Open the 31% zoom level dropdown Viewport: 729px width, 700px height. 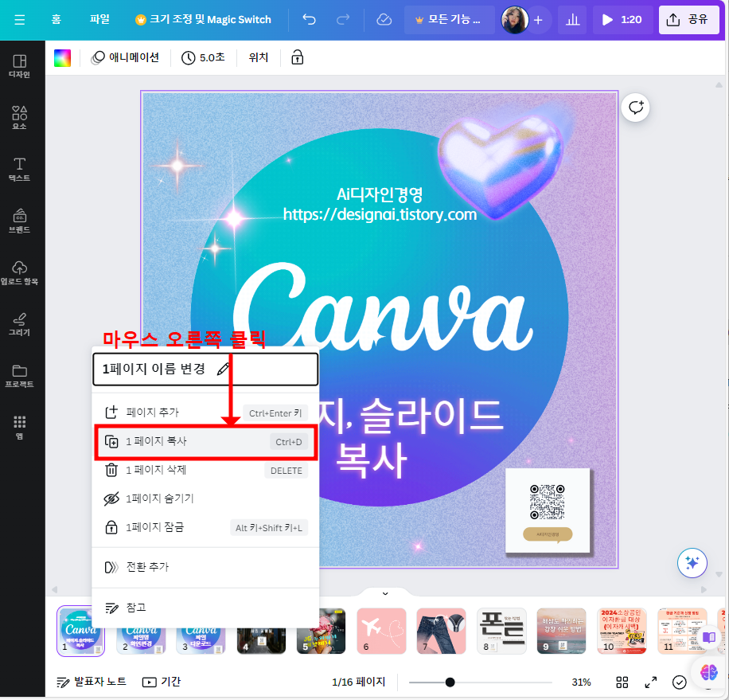coord(581,682)
